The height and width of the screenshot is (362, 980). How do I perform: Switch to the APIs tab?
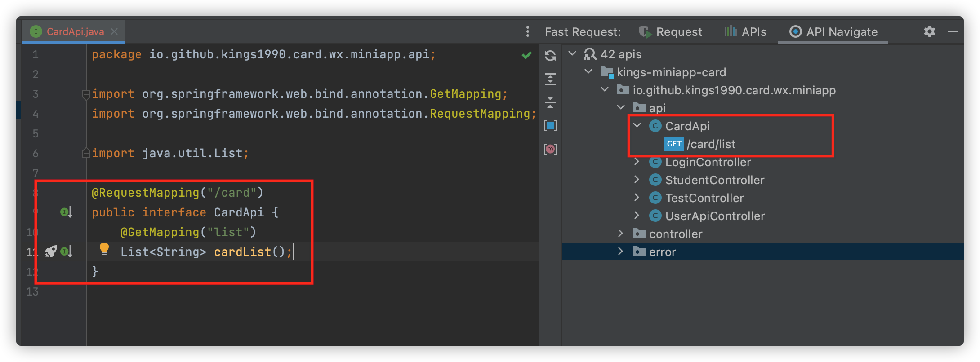[x=745, y=31]
